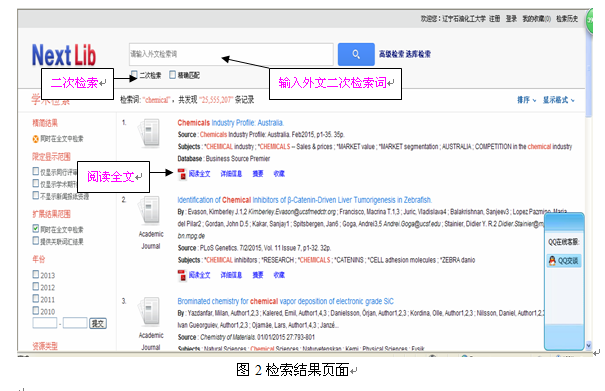
Task: Open title Identification of Chemical Inhibitors of β-Catenin
Action: click(304, 200)
